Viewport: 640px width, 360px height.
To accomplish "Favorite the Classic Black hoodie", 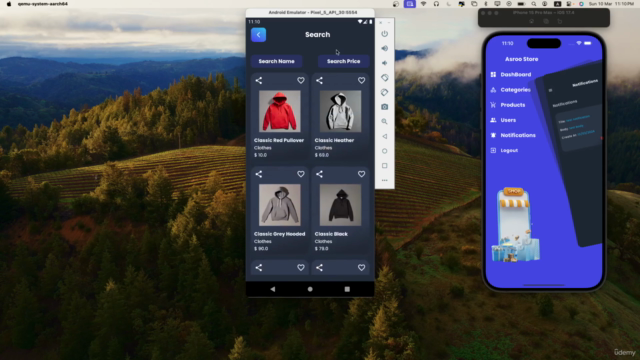I will click(361, 174).
